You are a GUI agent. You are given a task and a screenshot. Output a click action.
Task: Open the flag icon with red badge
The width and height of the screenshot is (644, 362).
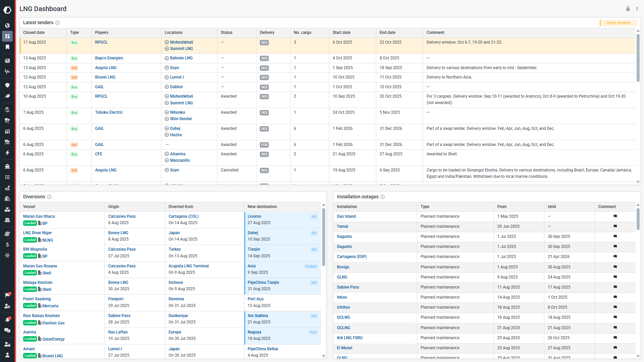click(7, 295)
